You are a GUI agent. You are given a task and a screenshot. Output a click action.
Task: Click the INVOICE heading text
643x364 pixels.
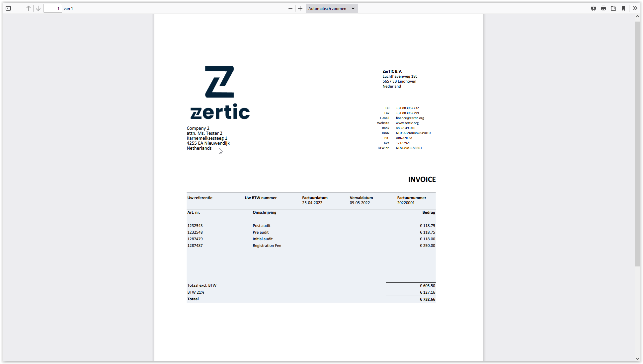tap(422, 180)
